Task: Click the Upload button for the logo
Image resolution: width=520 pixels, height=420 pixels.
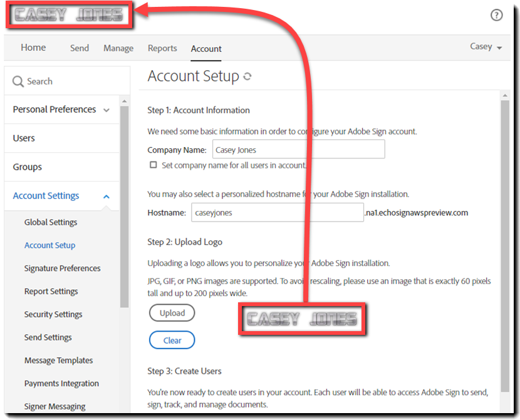Action: point(172,312)
